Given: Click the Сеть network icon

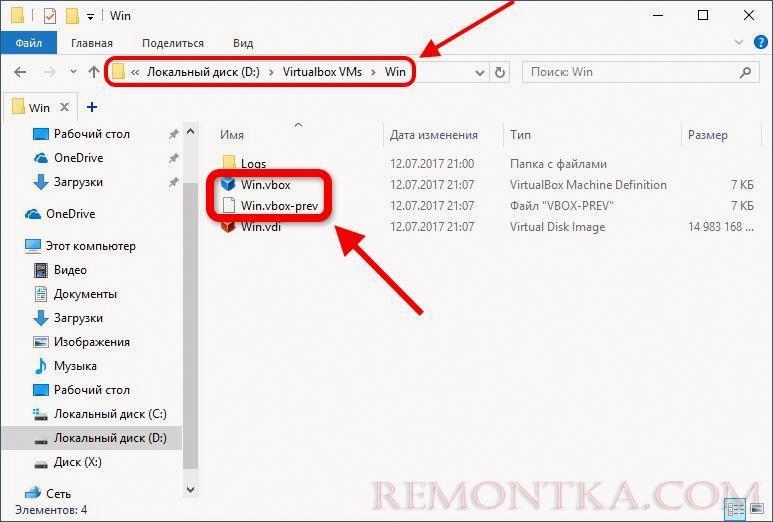Looking at the screenshot, I should click(33, 493).
